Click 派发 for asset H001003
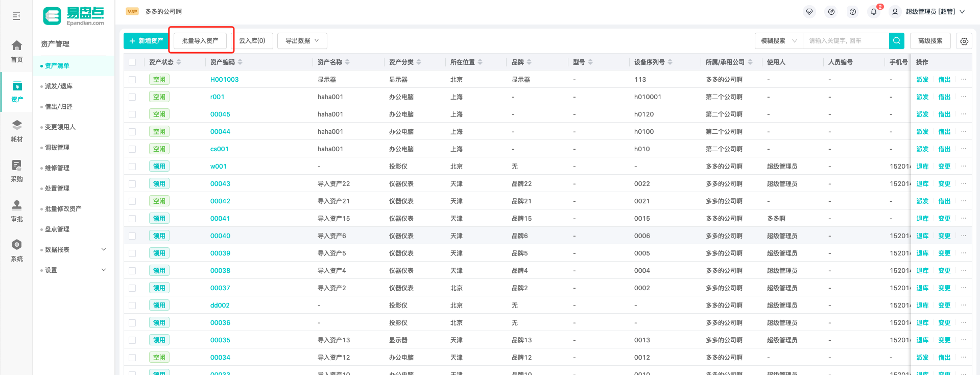Image resolution: width=980 pixels, height=375 pixels. pyautogui.click(x=922, y=80)
